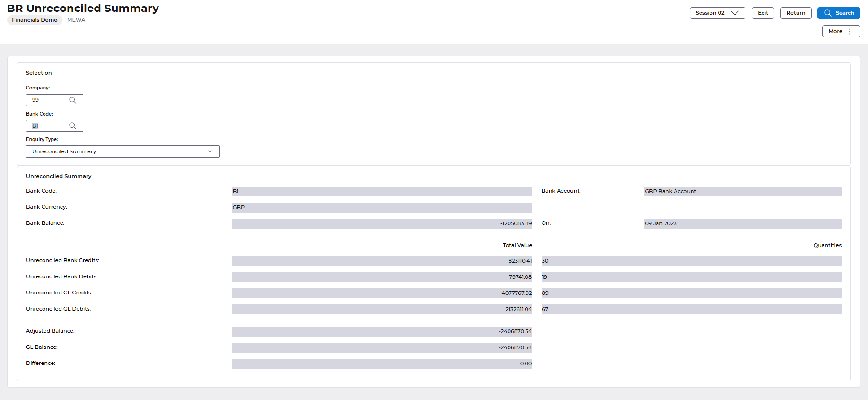
Task: Click the Search button
Action: (x=839, y=13)
